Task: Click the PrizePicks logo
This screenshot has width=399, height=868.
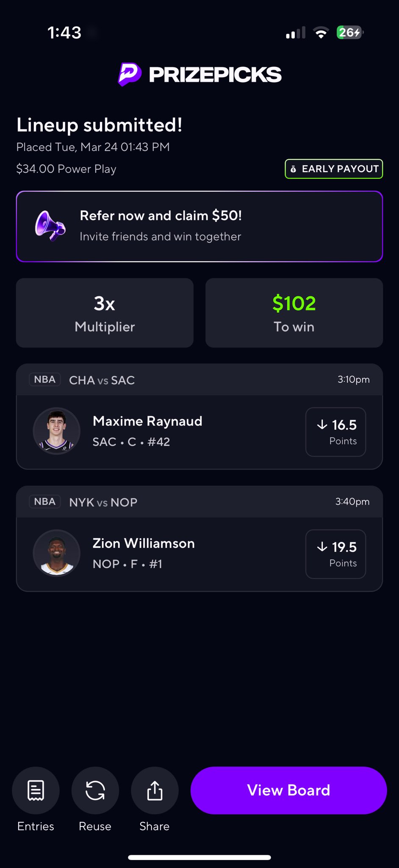Action: coord(199,75)
